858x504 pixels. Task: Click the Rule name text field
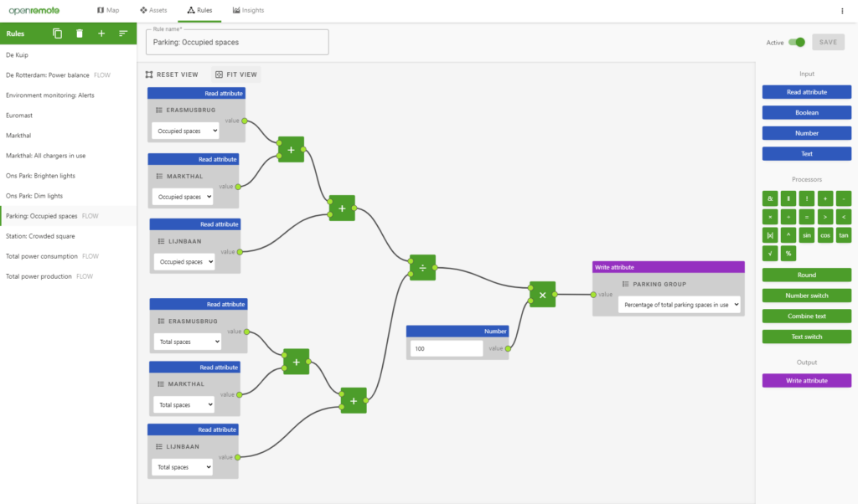coord(237,43)
